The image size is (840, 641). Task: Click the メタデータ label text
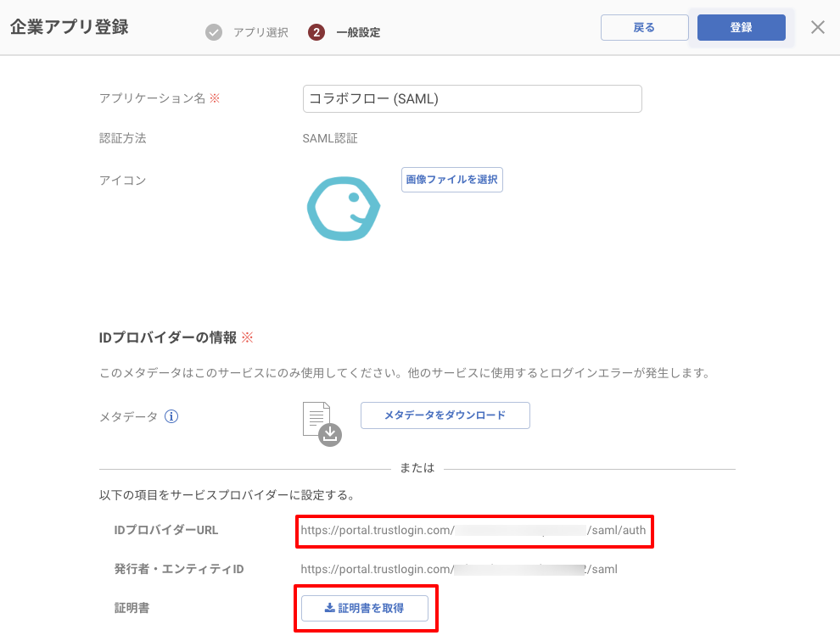pyautogui.click(x=129, y=416)
